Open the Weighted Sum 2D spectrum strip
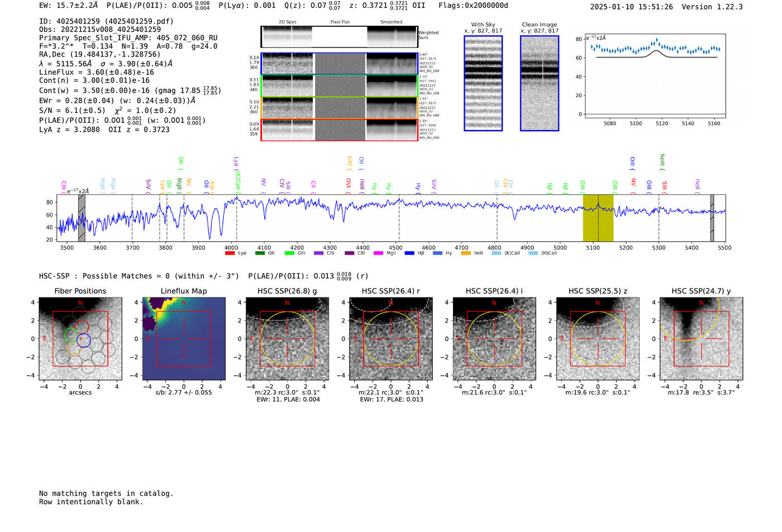This screenshot has width=782, height=532. (x=339, y=36)
